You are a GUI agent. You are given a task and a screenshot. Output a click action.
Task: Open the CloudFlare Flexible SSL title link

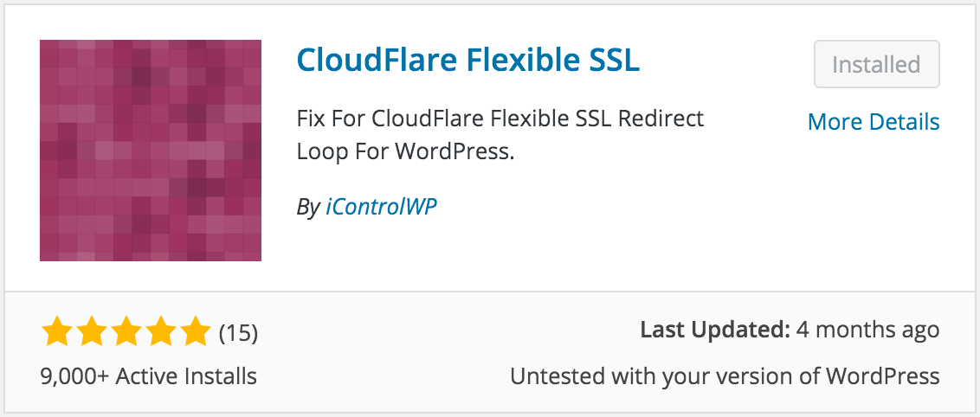pos(468,61)
